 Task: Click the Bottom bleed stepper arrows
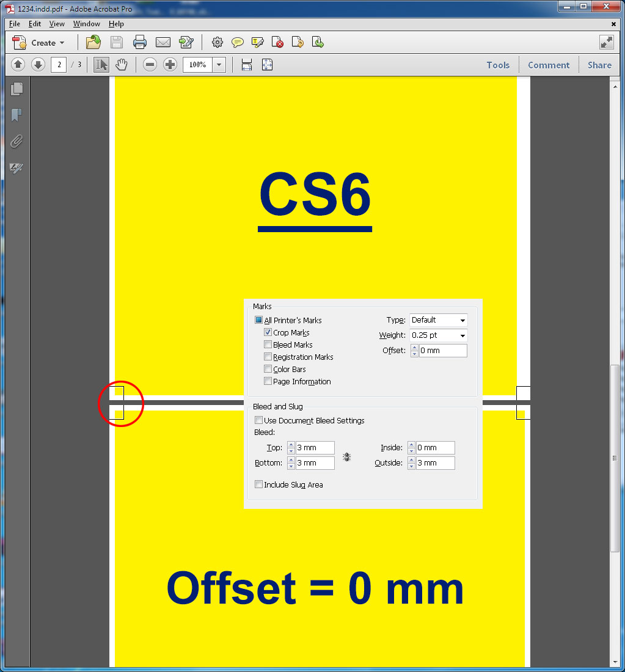[291, 463]
